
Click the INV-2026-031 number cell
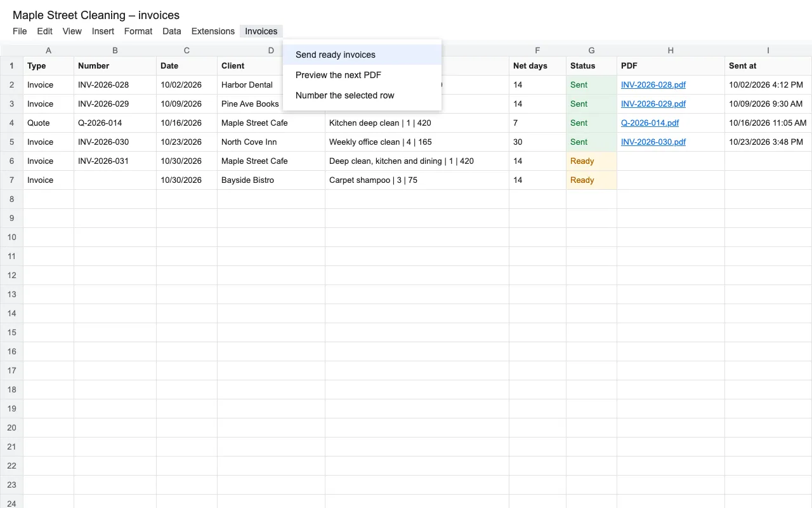point(115,161)
